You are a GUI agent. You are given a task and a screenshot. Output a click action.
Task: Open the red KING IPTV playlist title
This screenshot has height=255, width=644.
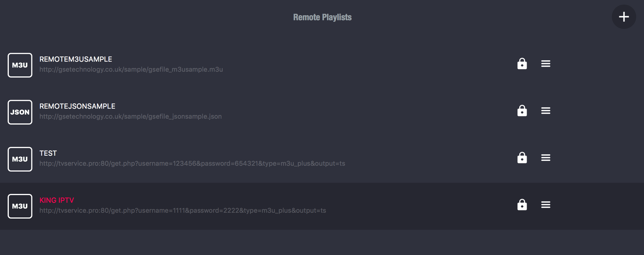click(x=57, y=200)
